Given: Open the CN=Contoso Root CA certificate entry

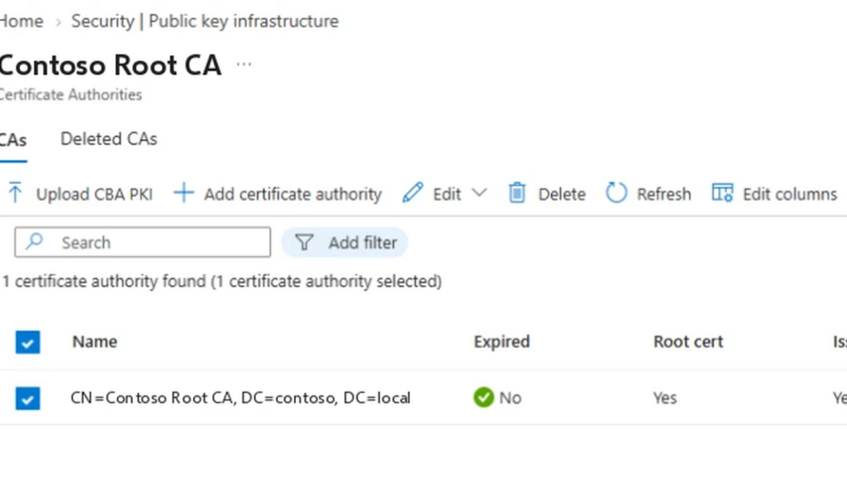Looking at the screenshot, I should tap(241, 397).
